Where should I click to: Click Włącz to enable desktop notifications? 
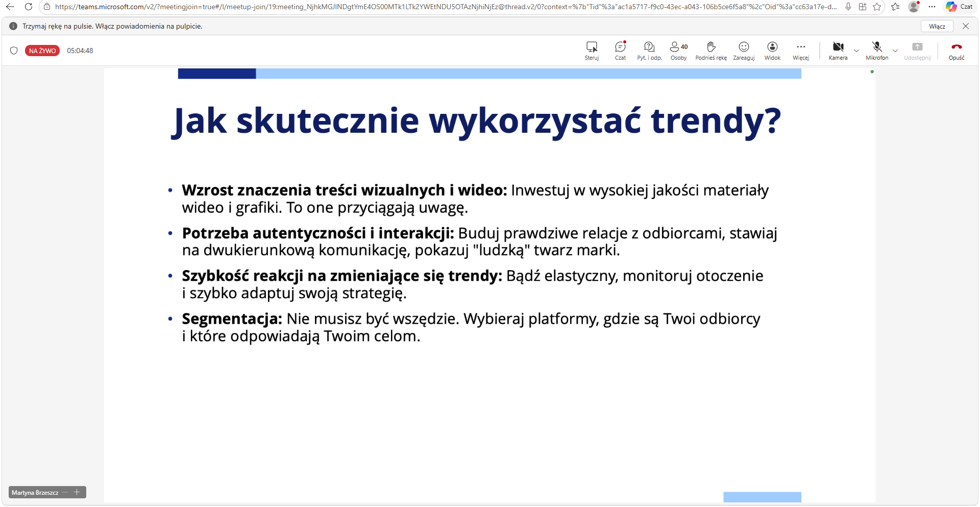tap(937, 26)
